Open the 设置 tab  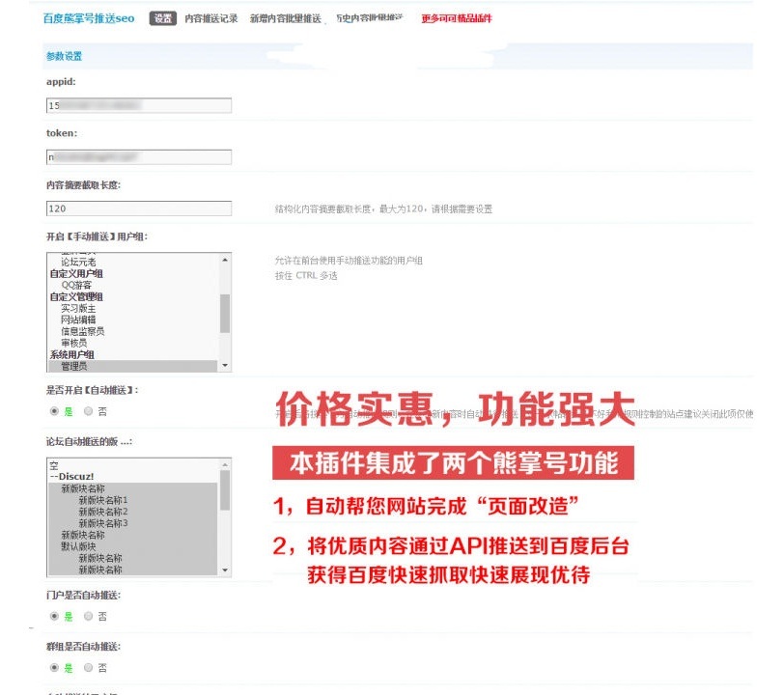point(162,18)
